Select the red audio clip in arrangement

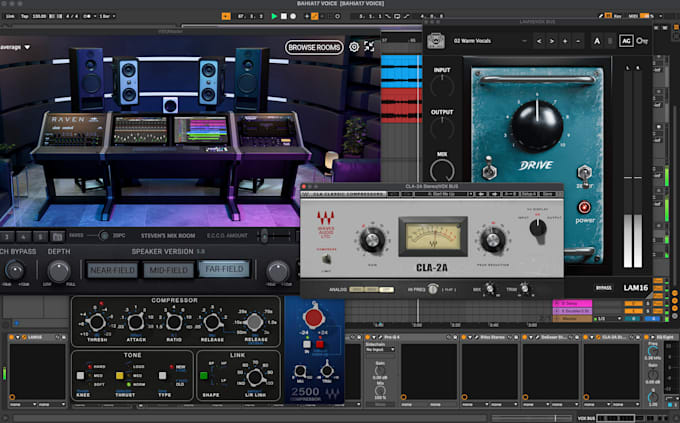pyautogui.click(x=401, y=105)
